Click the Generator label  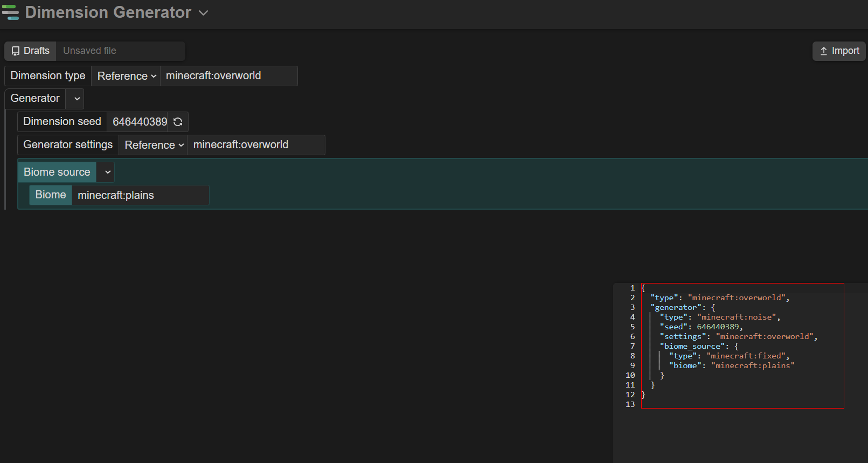click(x=35, y=99)
